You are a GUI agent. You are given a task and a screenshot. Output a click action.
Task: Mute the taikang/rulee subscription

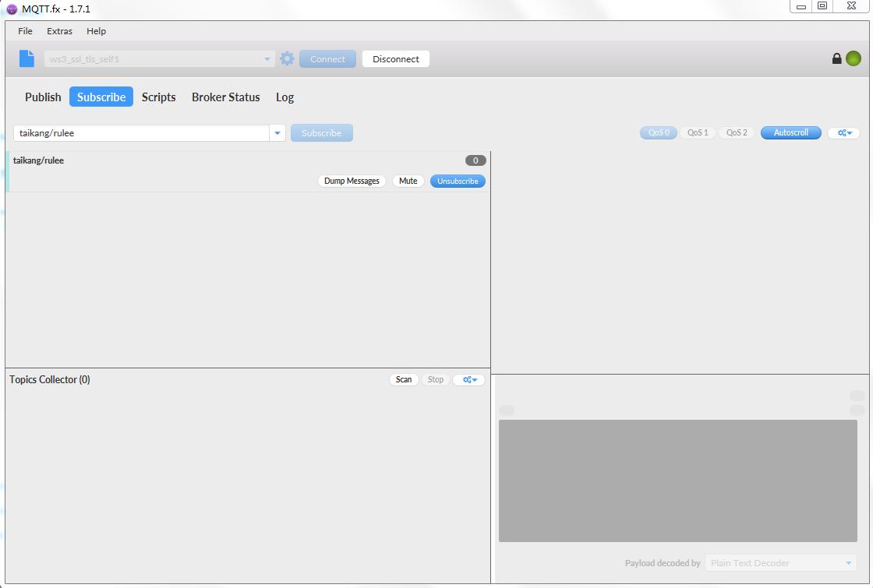point(408,181)
